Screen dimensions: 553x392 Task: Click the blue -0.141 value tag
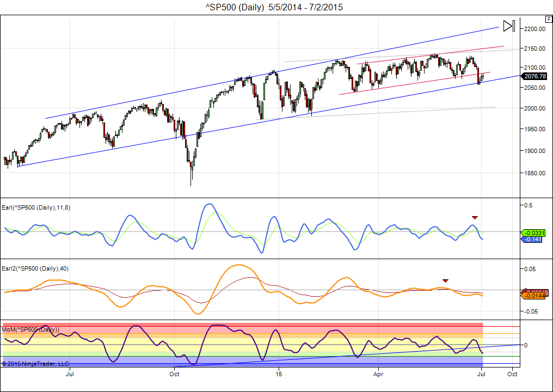point(532,239)
